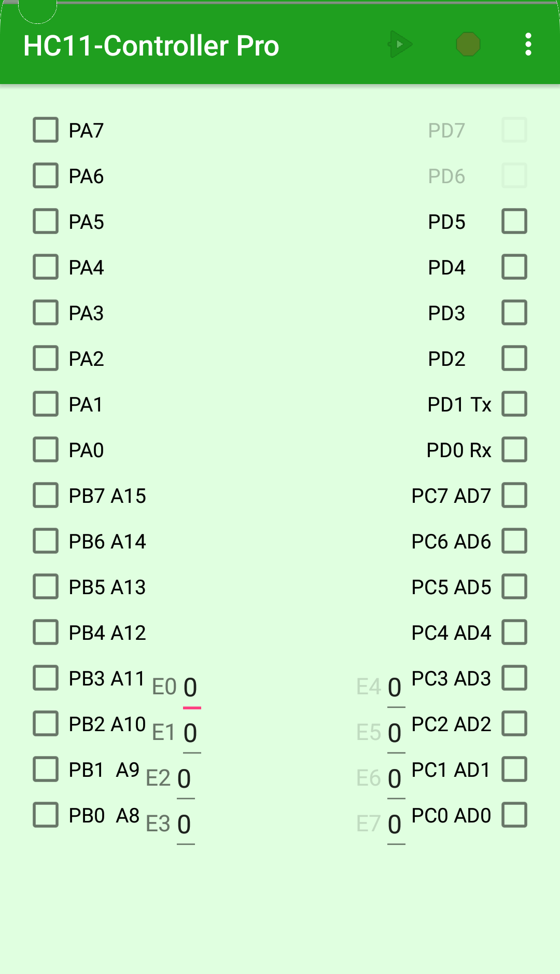Check the PB7 A15 pin
Viewport: 560px width, 974px height.
(45, 495)
